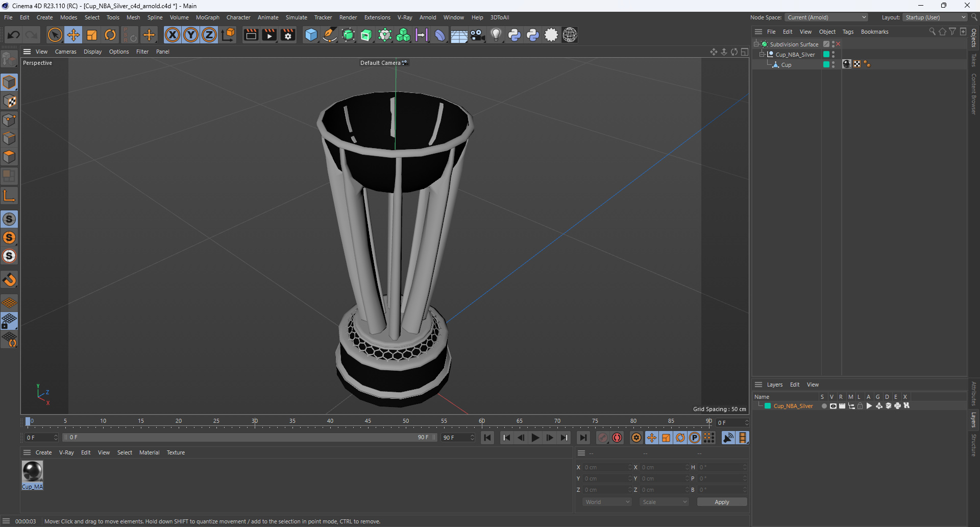This screenshot has height=527, width=980.
Task: Open Object Manager Tags menu
Action: (x=848, y=32)
